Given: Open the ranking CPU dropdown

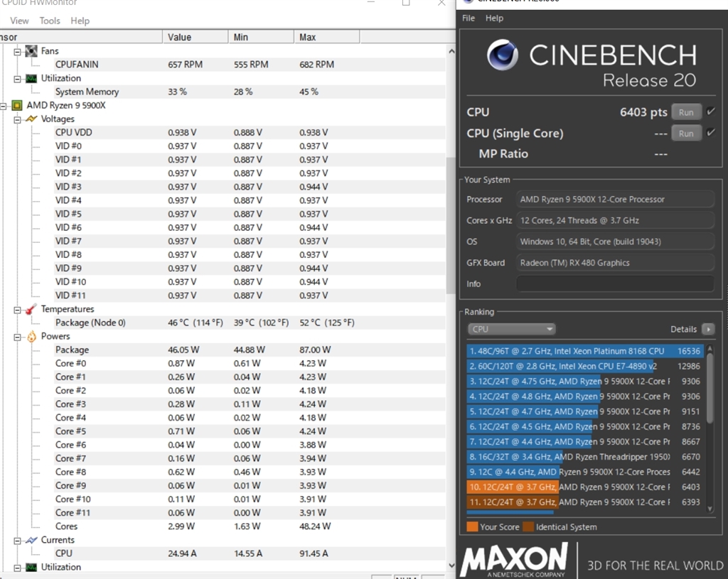Looking at the screenshot, I should click(511, 329).
